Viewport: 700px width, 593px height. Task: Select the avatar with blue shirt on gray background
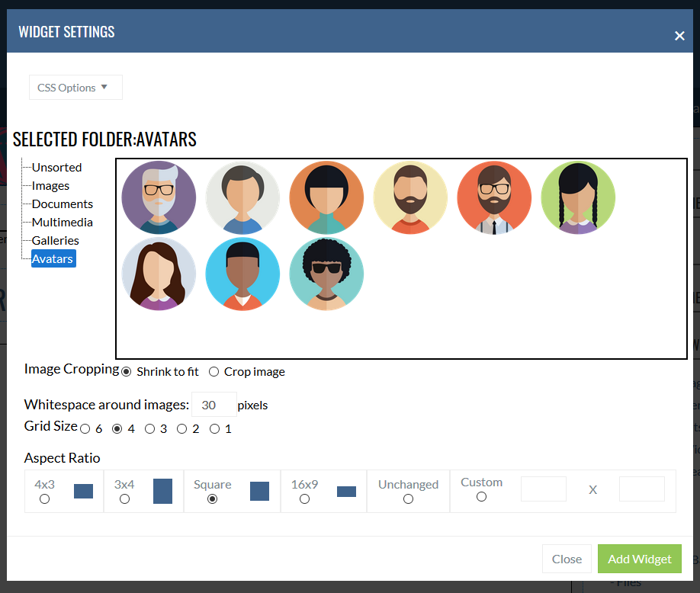[x=242, y=197]
